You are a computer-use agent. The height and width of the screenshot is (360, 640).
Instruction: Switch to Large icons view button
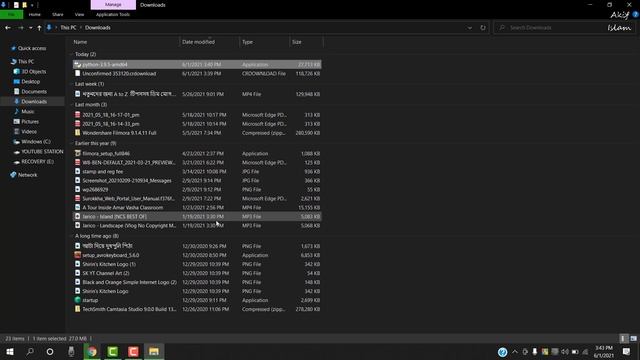(633, 338)
